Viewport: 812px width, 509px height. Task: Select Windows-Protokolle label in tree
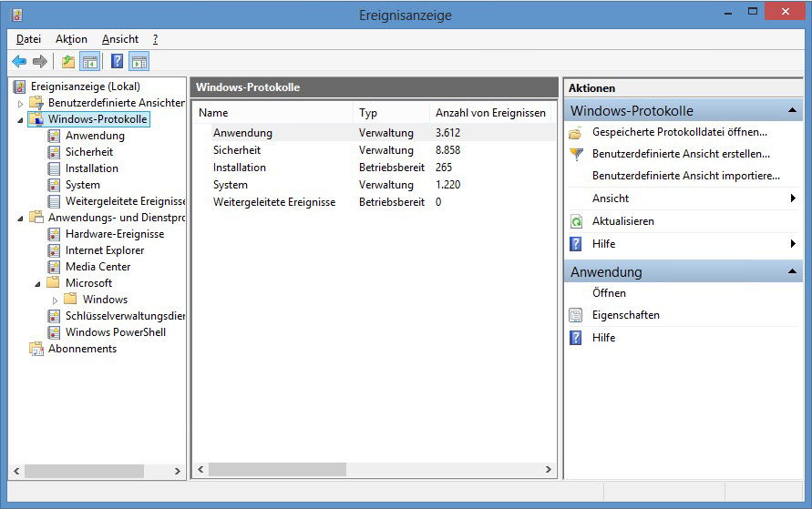click(x=98, y=119)
